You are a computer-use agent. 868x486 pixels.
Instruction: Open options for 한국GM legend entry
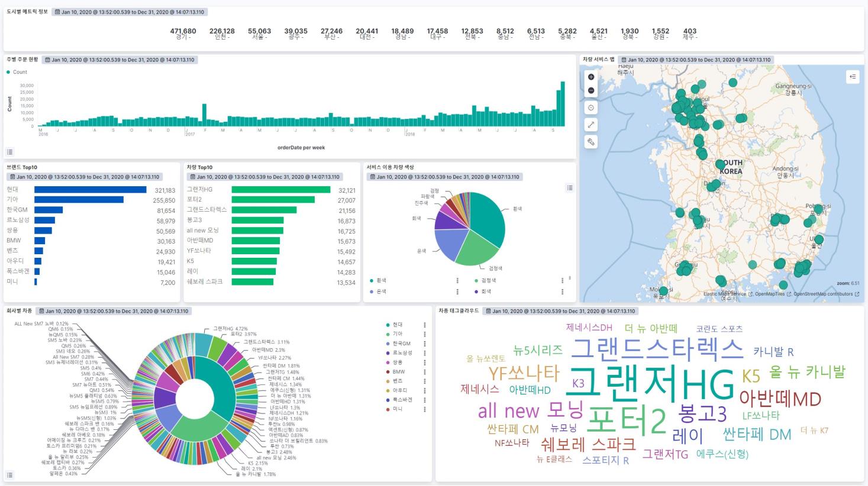pyautogui.click(x=424, y=344)
